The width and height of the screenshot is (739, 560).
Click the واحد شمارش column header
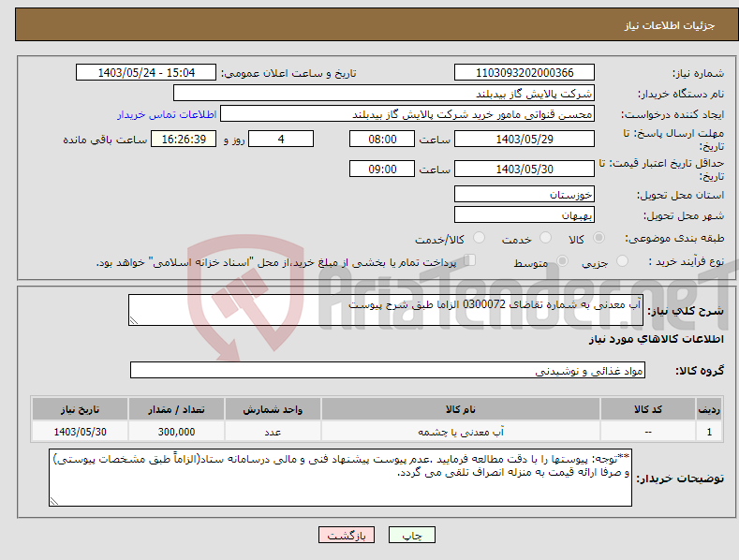(273, 409)
